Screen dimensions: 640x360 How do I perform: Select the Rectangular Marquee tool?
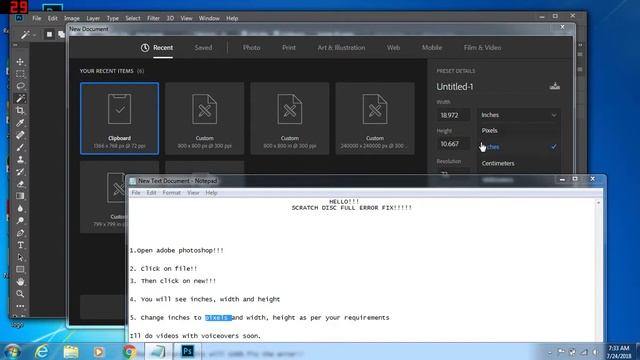pos(20,74)
